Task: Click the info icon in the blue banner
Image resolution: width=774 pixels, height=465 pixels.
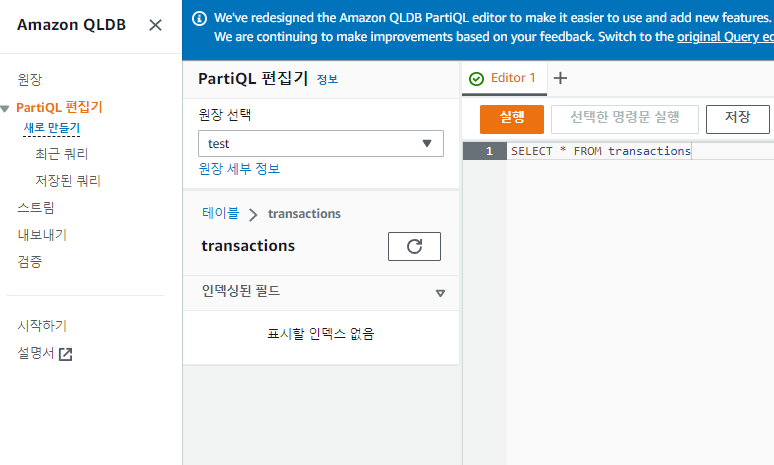Action: click(x=199, y=18)
